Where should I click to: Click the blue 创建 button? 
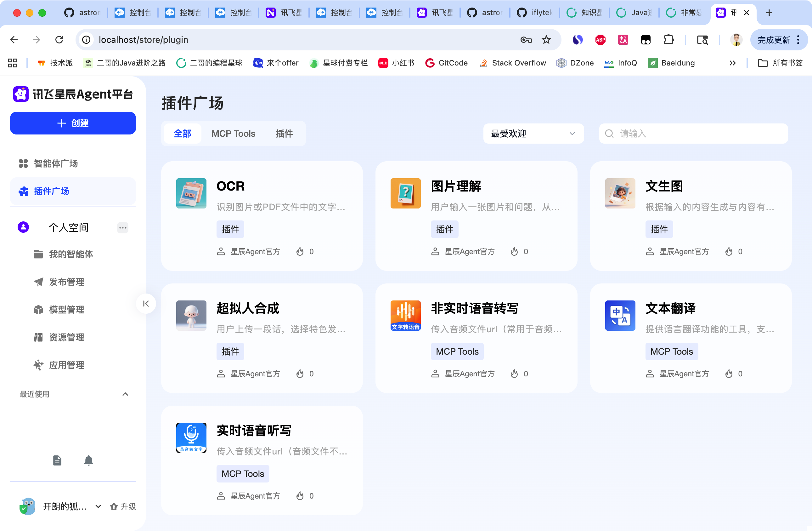point(73,123)
